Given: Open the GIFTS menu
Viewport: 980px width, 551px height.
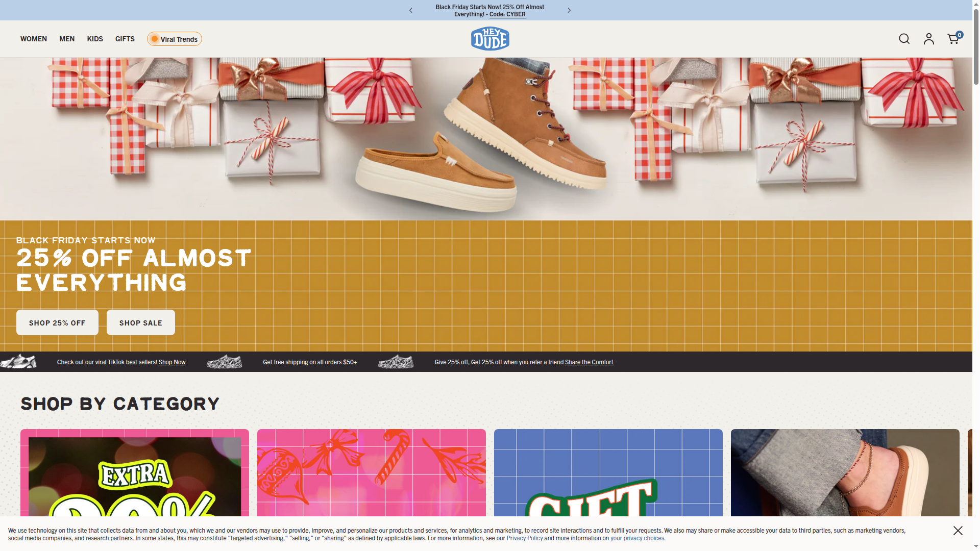Looking at the screenshot, I should pyautogui.click(x=125, y=39).
